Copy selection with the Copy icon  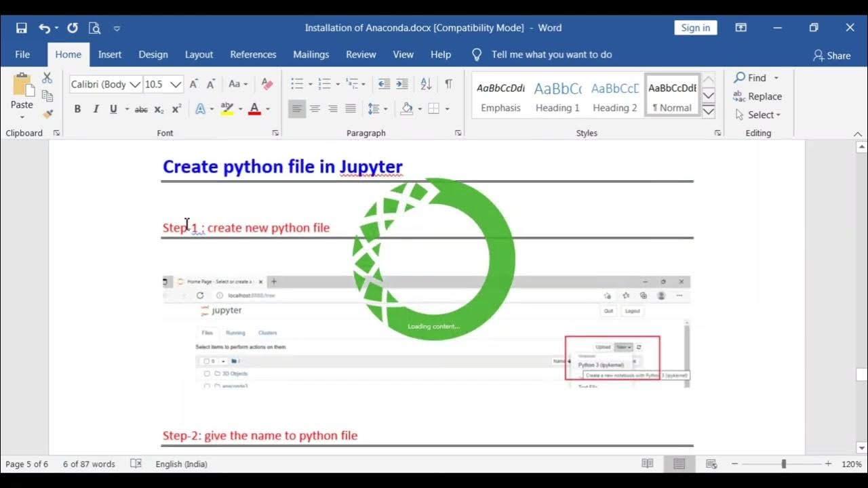click(47, 96)
